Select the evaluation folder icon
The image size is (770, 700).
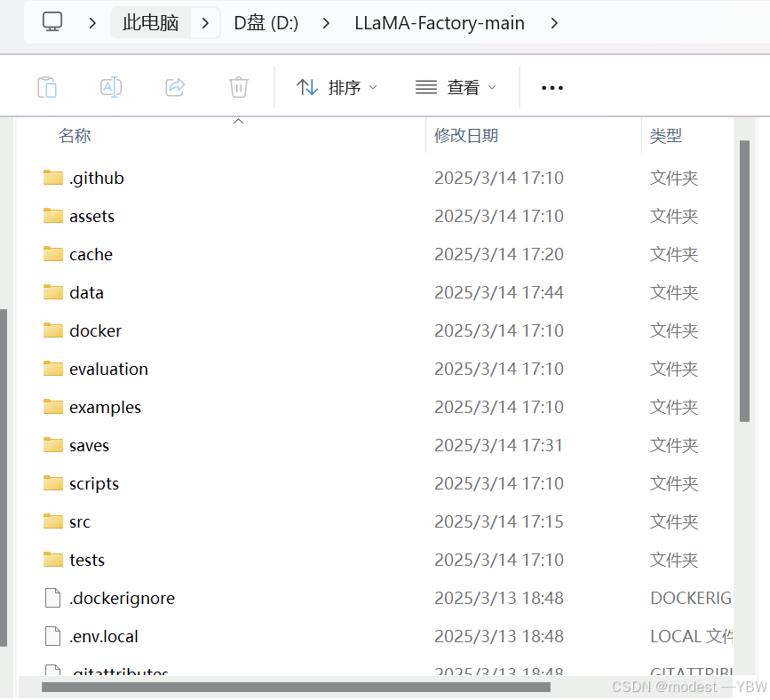coord(53,369)
